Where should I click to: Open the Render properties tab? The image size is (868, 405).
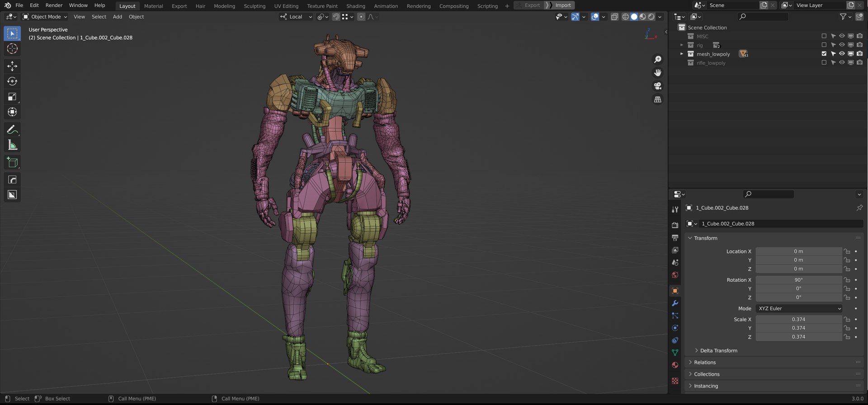675,225
